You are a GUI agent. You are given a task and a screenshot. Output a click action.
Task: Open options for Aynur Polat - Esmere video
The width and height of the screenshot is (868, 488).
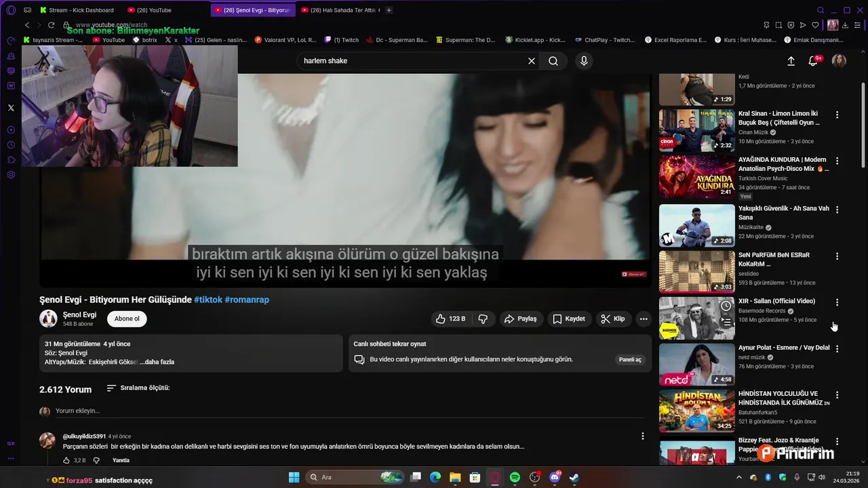click(837, 348)
